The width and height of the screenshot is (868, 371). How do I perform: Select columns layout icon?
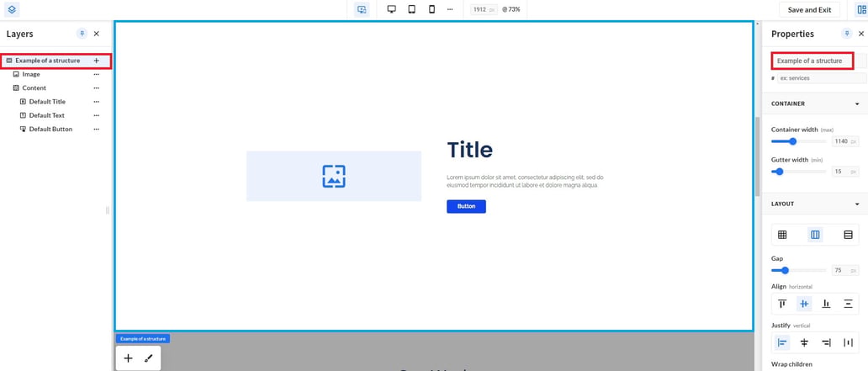tap(815, 235)
